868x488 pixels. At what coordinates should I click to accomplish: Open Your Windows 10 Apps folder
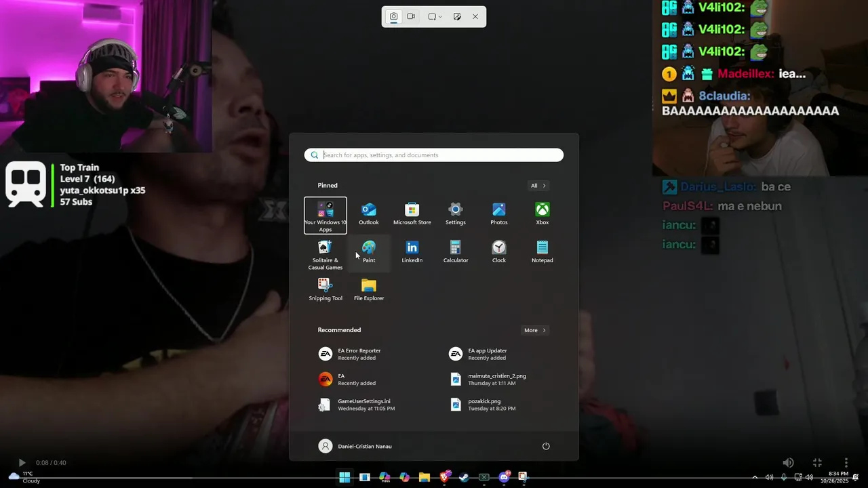(325, 216)
